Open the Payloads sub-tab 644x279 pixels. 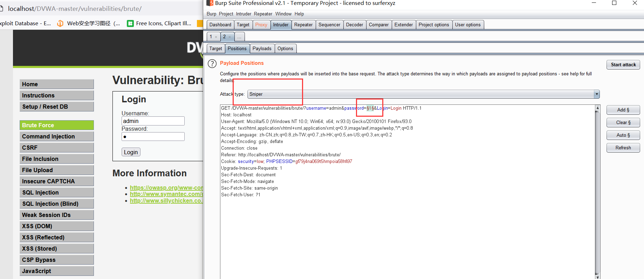[262, 49]
